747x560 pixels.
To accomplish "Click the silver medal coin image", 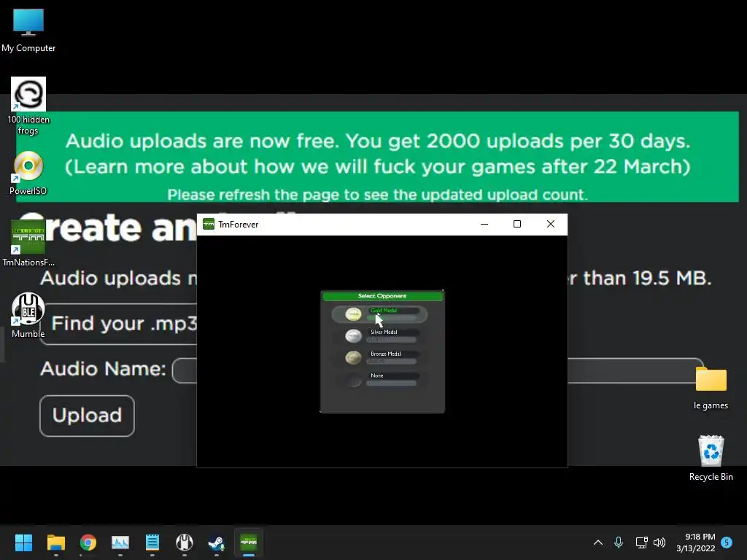I will pyautogui.click(x=354, y=336).
